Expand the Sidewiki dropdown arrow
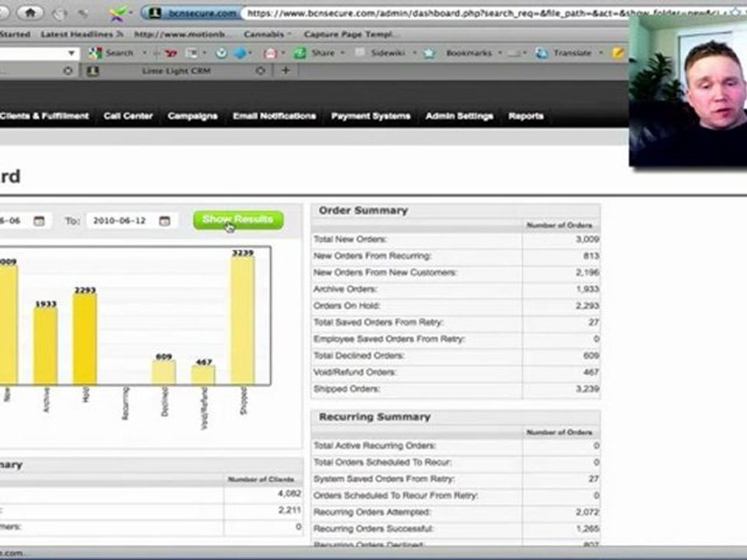This screenshot has width=747, height=560. point(415,53)
